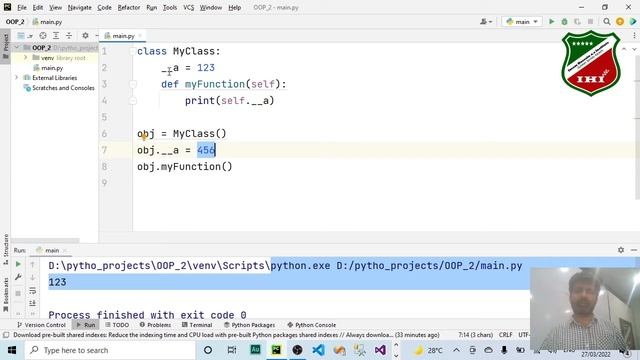Click the down-arrow in the Run console

tap(33, 278)
